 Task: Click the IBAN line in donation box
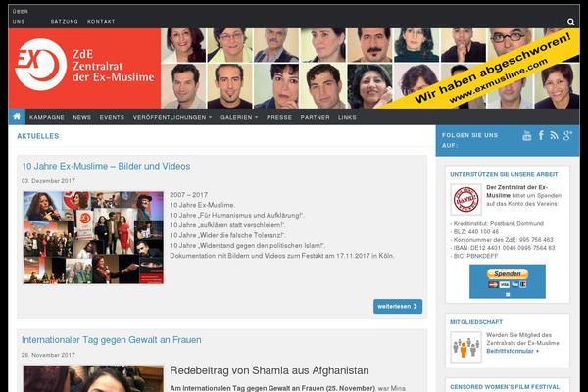[x=503, y=248]
